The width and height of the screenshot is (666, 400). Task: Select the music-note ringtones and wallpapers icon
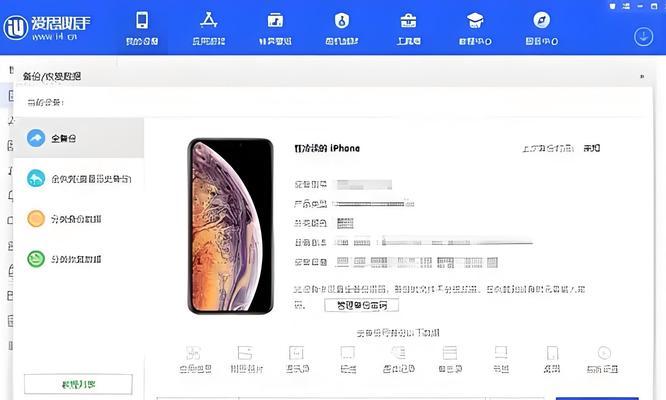point(275,28)
